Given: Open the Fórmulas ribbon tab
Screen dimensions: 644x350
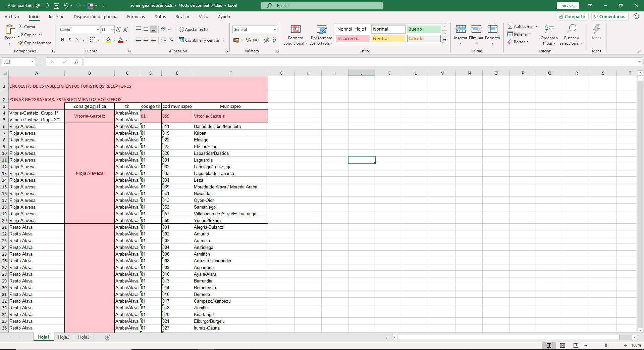Looking at the screenshot, I should (136, 16).
